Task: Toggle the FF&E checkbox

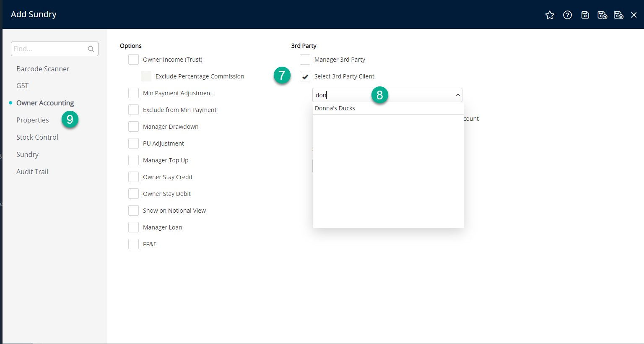Action: pos(134,244)
